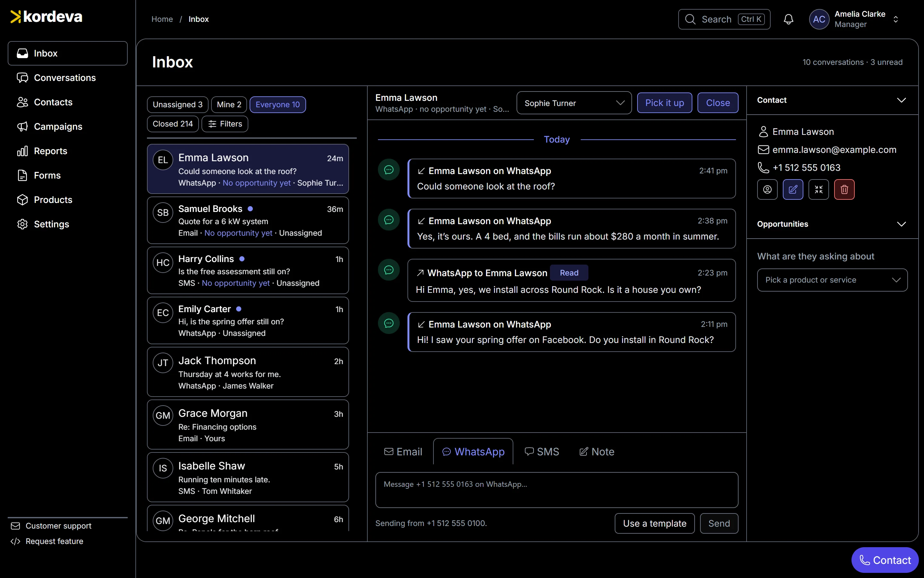Click the edit contact pencil icon
Screen dimensions: 924x578
click(x=793, y=189)
